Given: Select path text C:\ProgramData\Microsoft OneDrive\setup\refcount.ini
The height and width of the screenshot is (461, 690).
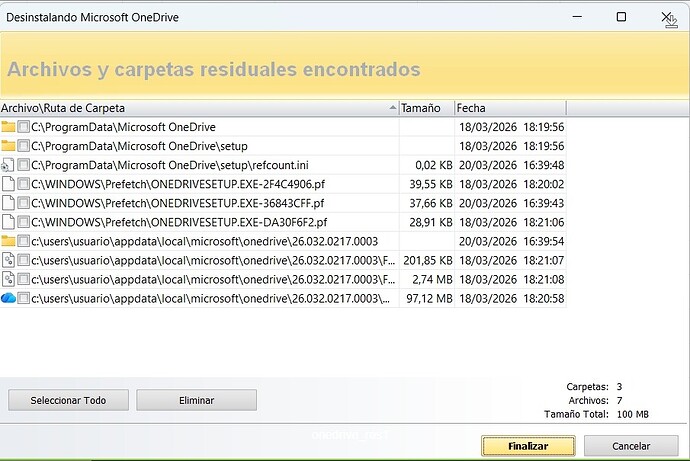Looking at the screenshot, I should click(170, 165).
